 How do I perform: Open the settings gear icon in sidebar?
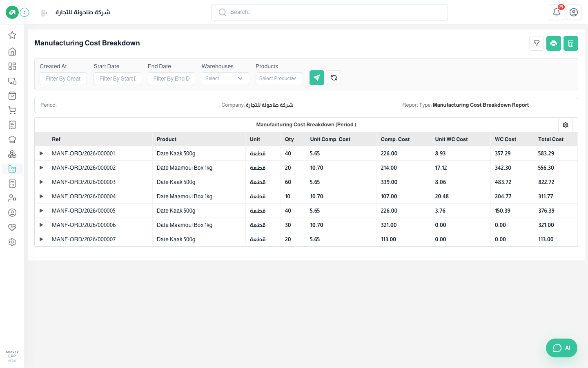point(12,242)
